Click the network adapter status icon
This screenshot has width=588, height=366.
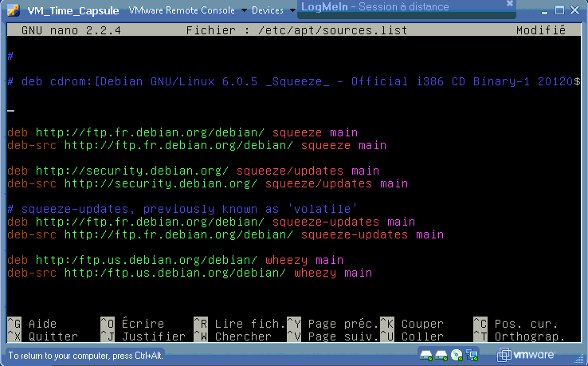click(472, 355)
